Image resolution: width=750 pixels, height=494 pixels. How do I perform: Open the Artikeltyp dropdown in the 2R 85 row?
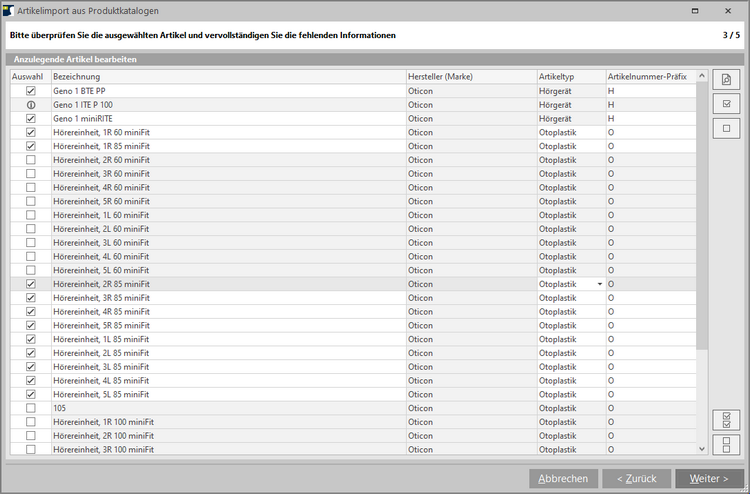600,284
